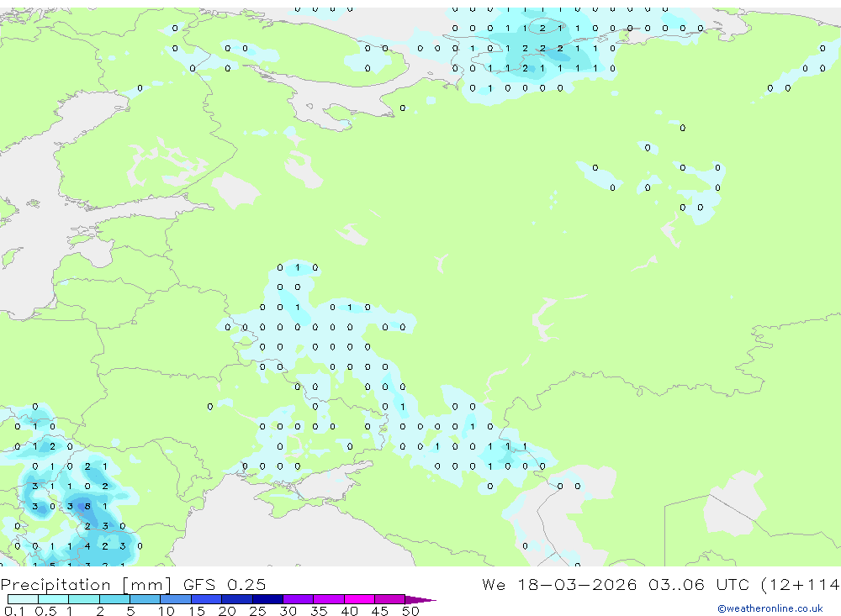Click the above-50 mm arrow tip of legend

420,599
